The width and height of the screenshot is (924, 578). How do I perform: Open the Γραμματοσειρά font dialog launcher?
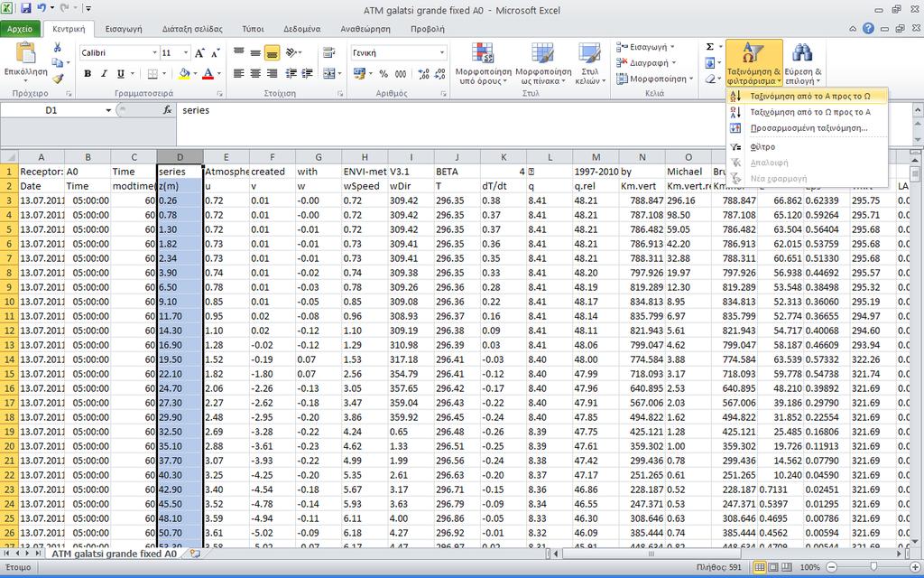219,94
